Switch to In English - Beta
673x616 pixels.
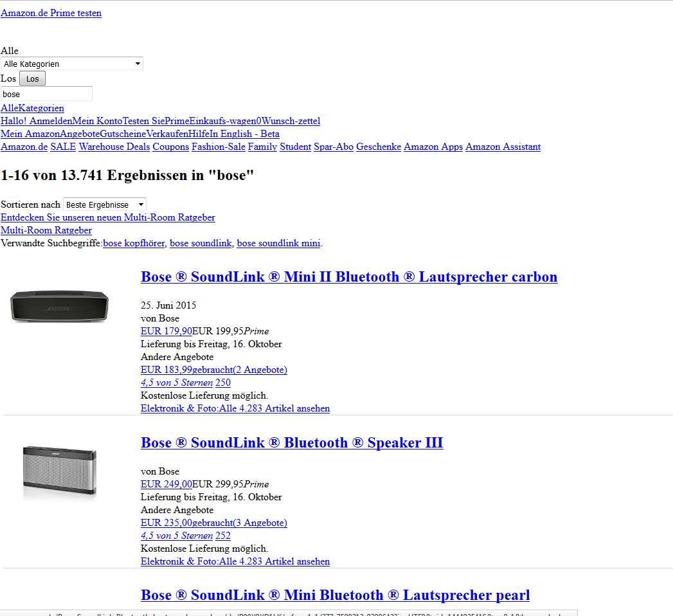tap(245, 134)
